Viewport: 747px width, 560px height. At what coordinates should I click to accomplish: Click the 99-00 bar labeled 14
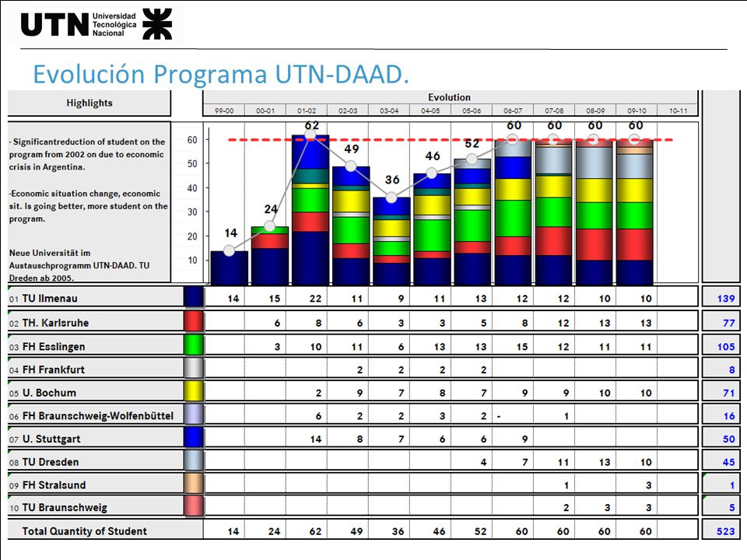point(229,268)
